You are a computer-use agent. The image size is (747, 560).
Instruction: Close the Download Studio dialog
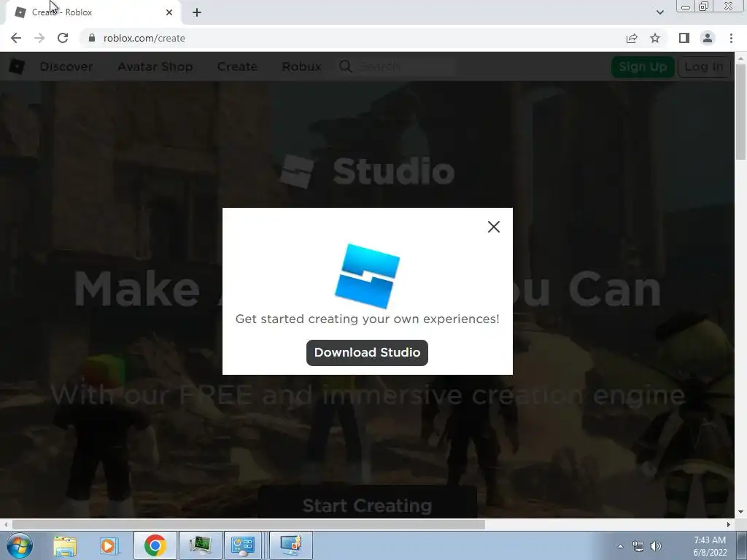click(494, 227)
